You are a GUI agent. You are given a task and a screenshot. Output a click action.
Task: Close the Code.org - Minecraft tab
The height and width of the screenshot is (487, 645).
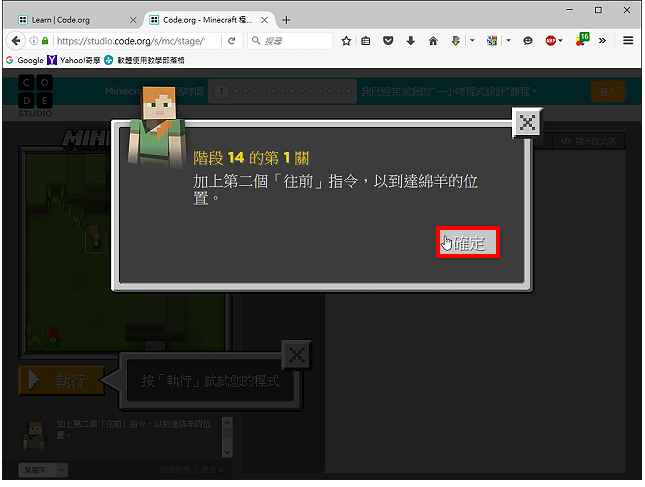[264, 20]
